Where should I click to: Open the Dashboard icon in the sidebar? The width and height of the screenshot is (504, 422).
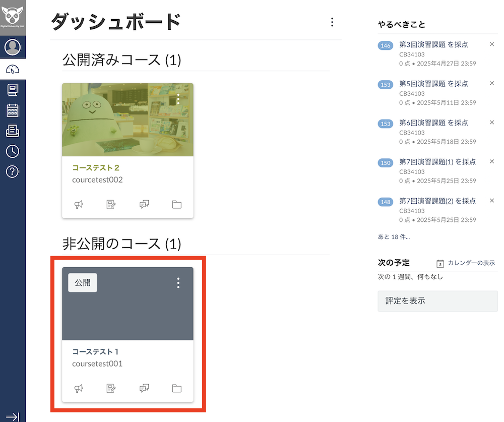click(x=13, y=70)
